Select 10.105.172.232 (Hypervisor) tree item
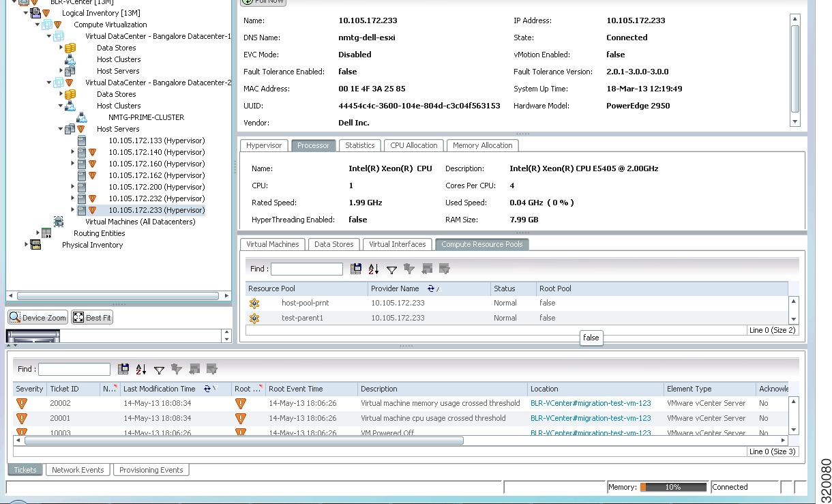This screenshot has width=832, height=504. coord(156,198)
